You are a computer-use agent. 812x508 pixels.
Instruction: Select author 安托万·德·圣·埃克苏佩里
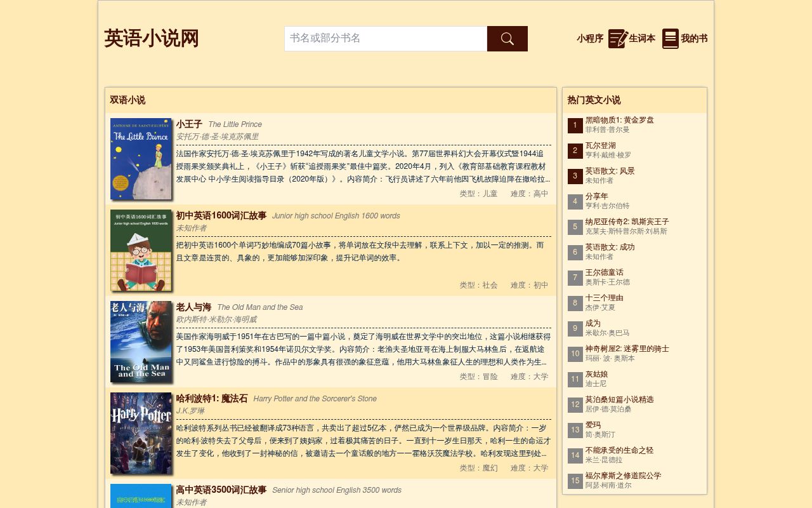(x=217, y=137)
